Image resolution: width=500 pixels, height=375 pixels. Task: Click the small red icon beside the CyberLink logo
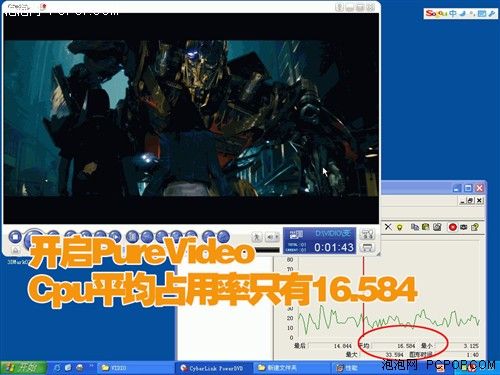(43, 6)
